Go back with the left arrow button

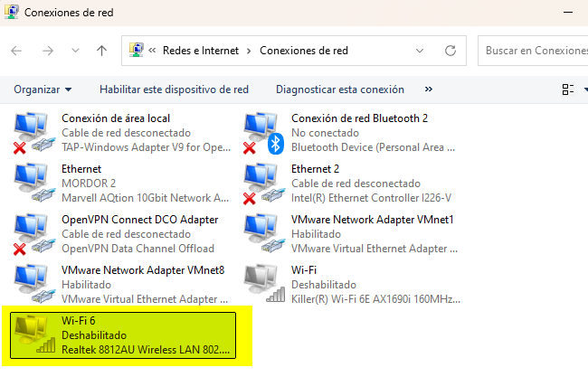click(17, 51)
